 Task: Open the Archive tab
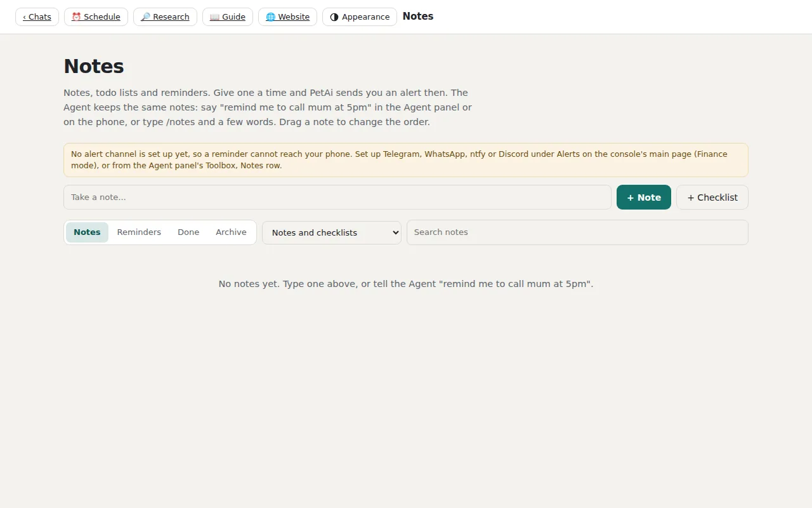coord(231,232)
